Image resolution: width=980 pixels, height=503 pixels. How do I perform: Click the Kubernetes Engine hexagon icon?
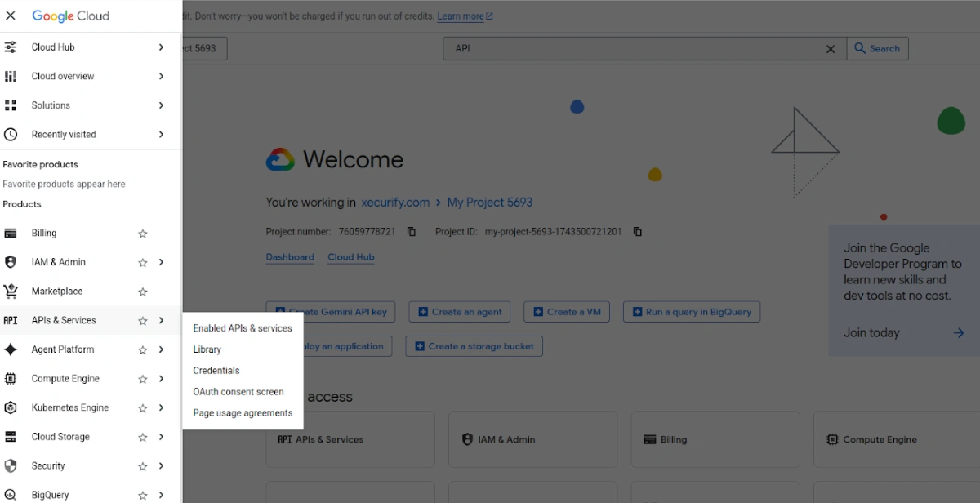(x=11, y=408)
